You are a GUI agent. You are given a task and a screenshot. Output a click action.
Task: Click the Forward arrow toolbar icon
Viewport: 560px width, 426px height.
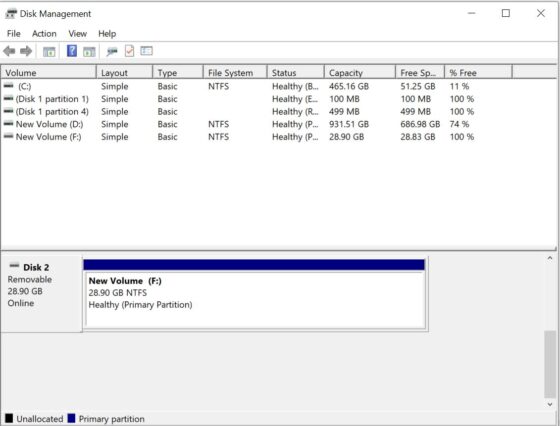click(x=26, y=51)
